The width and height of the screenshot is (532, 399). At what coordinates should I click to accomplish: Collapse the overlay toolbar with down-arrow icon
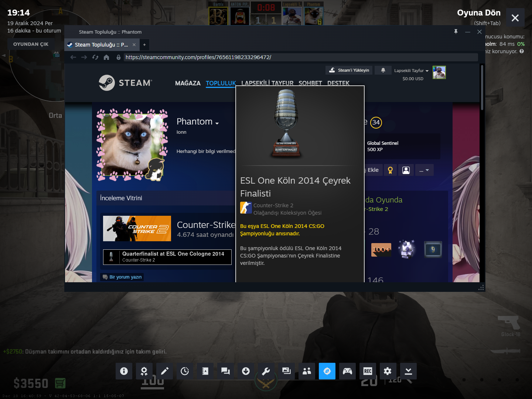pyautogui.click(x=408, y=371)
